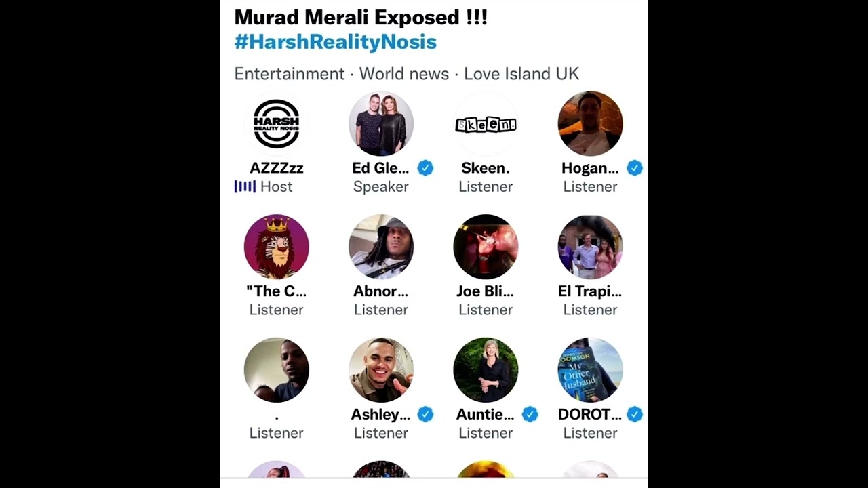Click the #HarshRealityNosis hashtag link
868x488 pixels.
335,42
